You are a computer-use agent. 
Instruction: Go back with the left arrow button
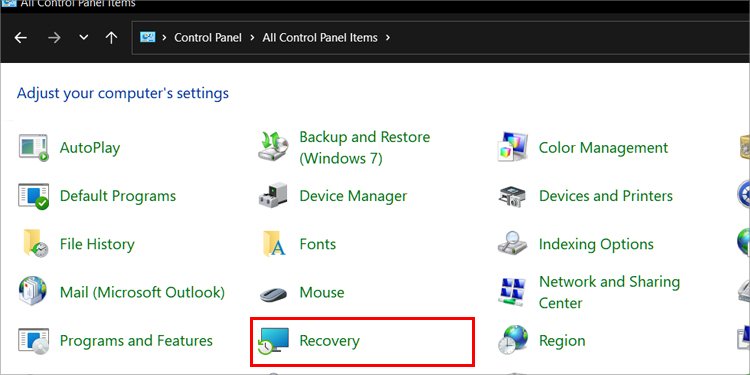[x=21, y=37]
